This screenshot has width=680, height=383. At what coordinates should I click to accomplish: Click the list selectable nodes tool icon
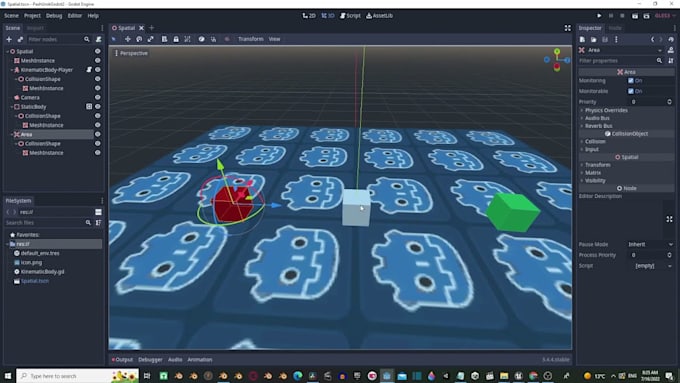164,39
